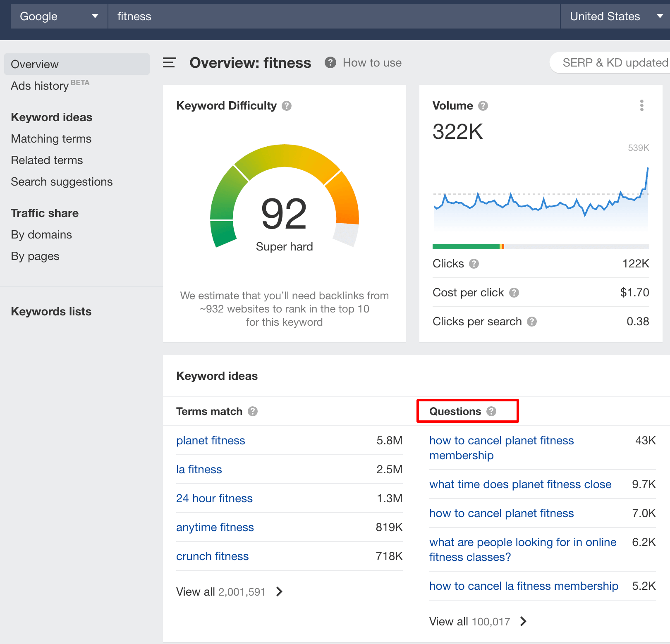The image size is (670, 644).
Task: Click the 0.38 clicks per search value
Action: coord(638,322)
